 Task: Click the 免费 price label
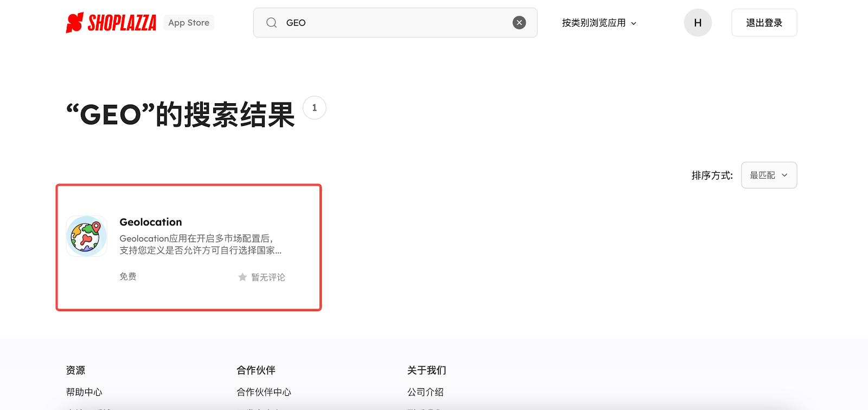[x=128, y=276]
